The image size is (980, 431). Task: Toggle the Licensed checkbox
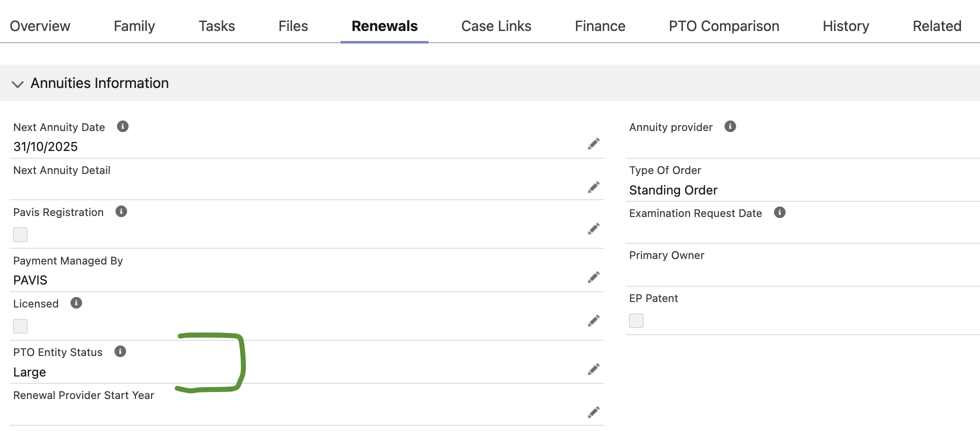click(20, 326)
